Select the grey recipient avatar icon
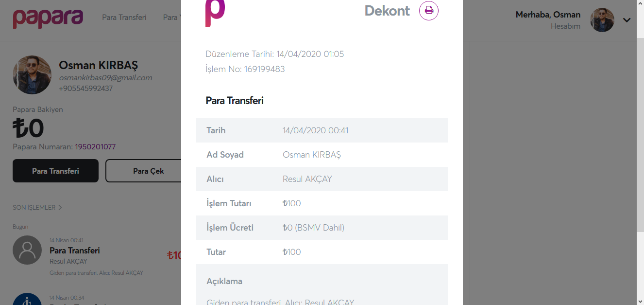The image size is (644, 305). (x=27, y=250)
